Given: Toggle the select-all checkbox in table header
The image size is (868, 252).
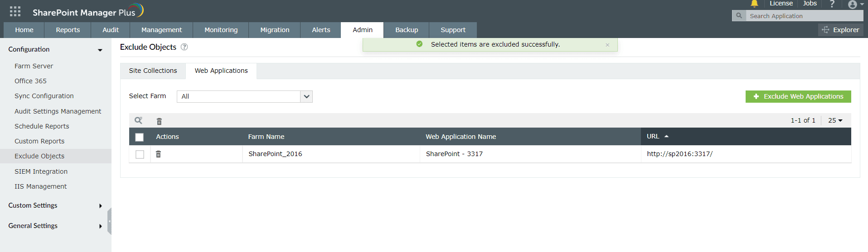Looking at the screenshot, I should (x=140, y=137).
